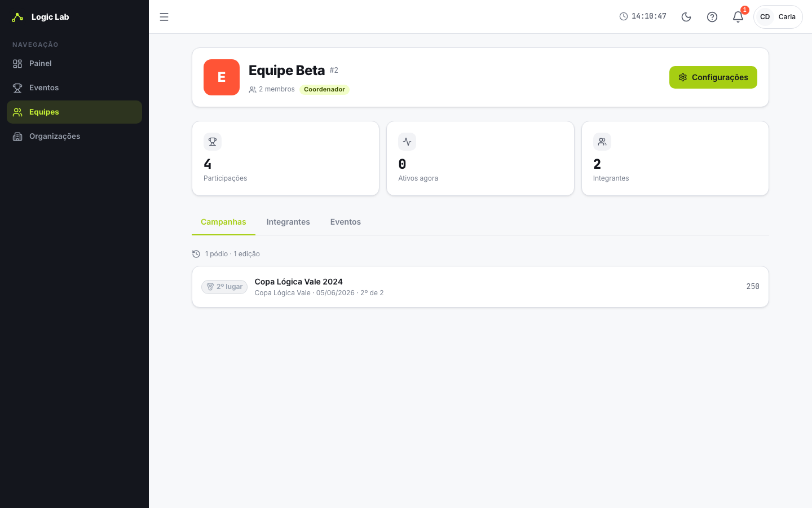Click the Ativos agora count of 0
The height and width of the screenshot is (508, 812).
(402, 164)
